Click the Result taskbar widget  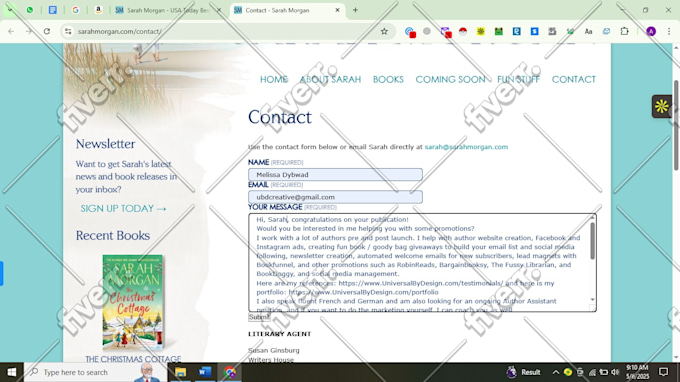click(523, 372)
